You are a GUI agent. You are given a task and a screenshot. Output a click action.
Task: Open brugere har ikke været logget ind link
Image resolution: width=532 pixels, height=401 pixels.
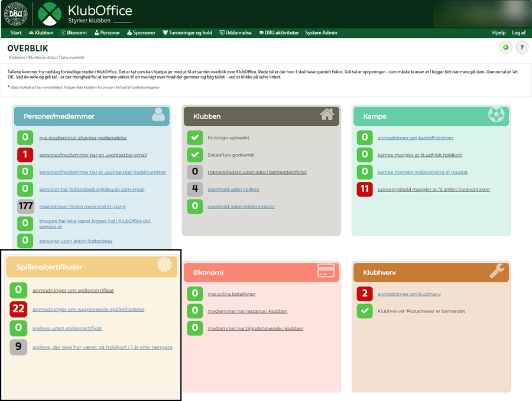click(95, 224)
